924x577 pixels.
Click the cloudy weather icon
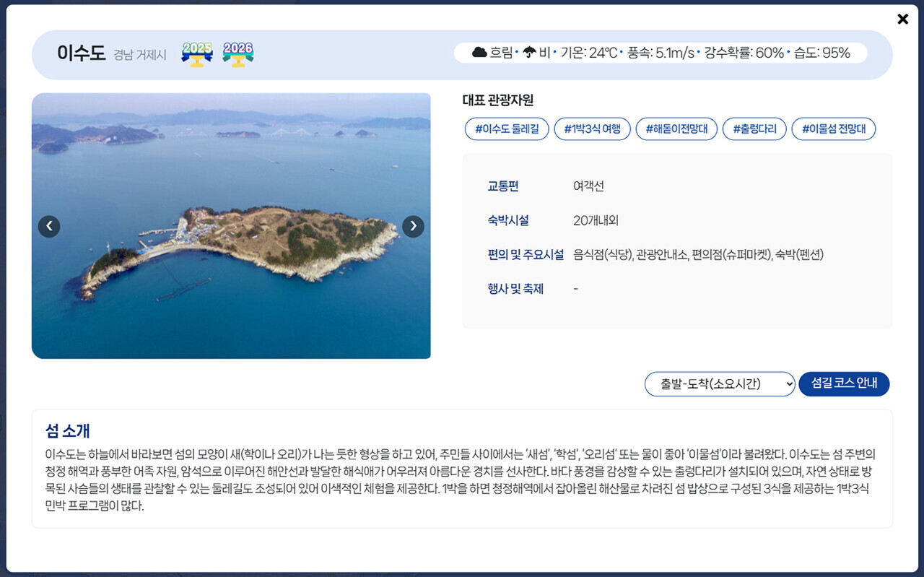[479, 53]
